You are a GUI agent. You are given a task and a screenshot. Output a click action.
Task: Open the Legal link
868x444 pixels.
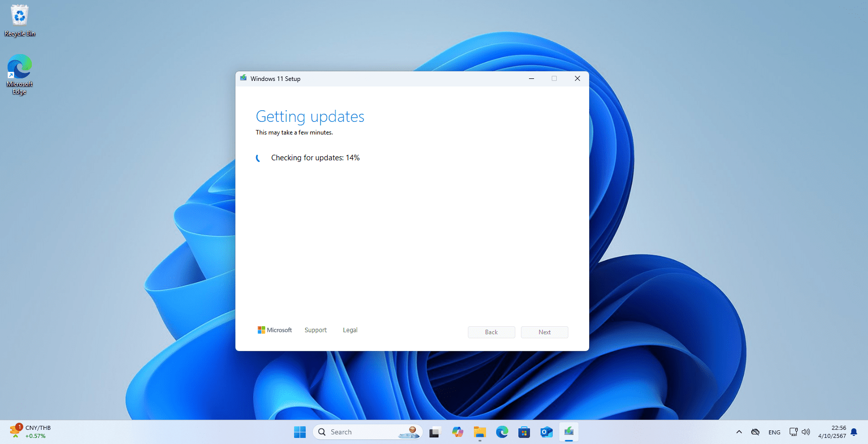coord(350,330)
